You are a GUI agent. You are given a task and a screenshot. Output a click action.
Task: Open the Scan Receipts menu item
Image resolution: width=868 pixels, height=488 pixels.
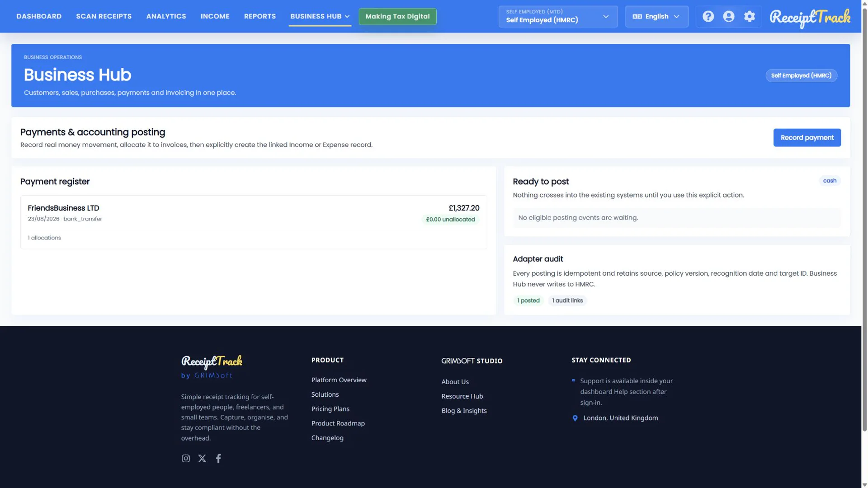pyautogui.click(x=104, y=16)
